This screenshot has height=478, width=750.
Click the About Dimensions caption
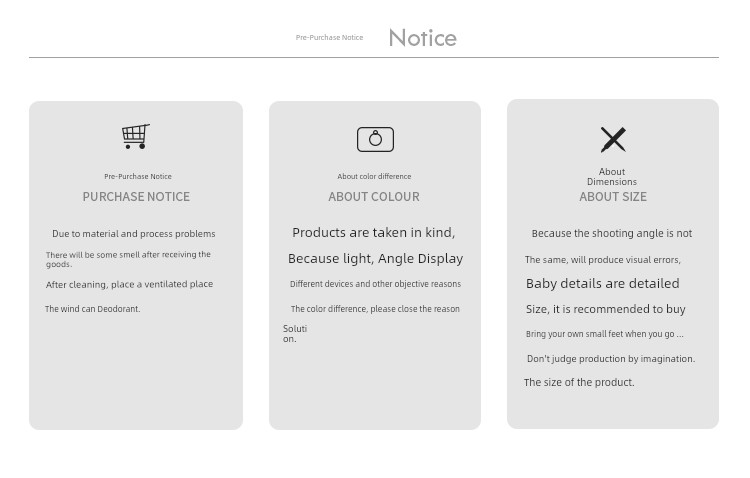612,177
